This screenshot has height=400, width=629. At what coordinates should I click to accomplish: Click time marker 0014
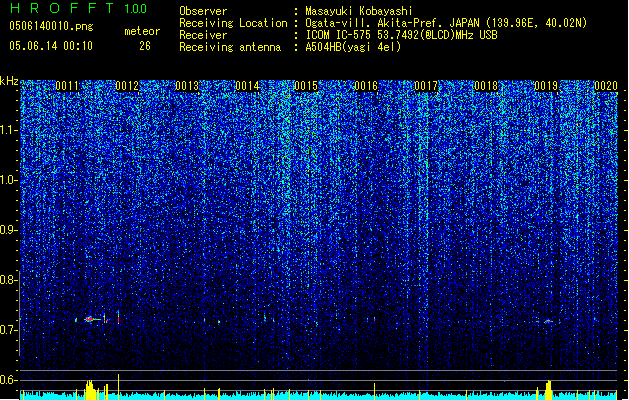click(x=247, y=86)
